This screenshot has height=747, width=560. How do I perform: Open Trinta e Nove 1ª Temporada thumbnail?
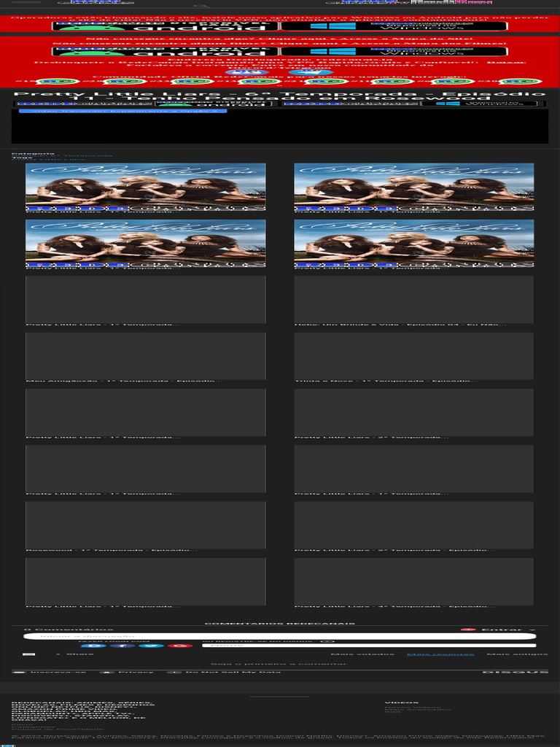pos(414,356)
